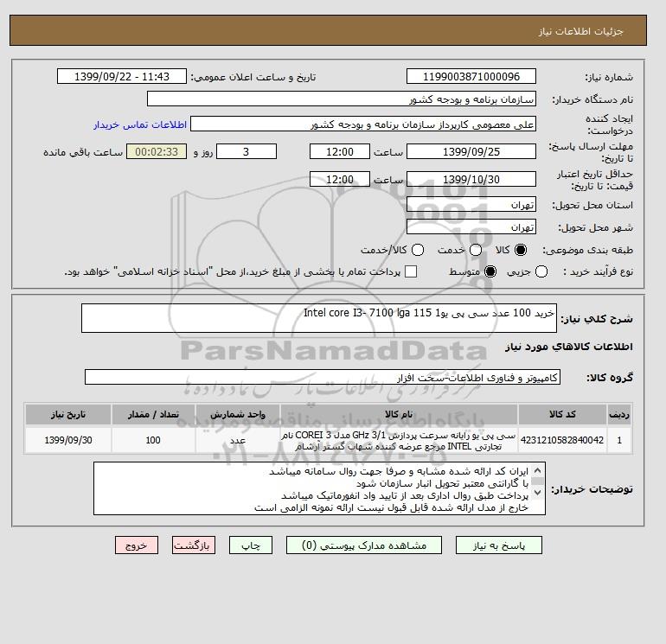This screenshot has height=644, width=666.
Task: Choose the جزیی purchase type radio
Action: pyautogui.click(x=541, y=271)
